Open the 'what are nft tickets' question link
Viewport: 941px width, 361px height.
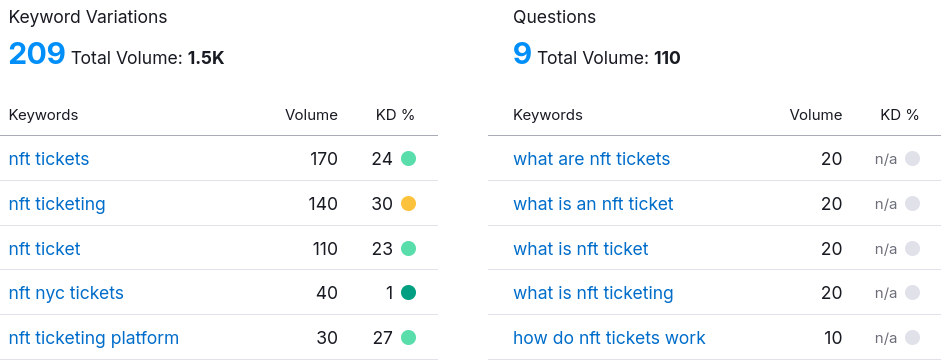click(x=592, y=159)
